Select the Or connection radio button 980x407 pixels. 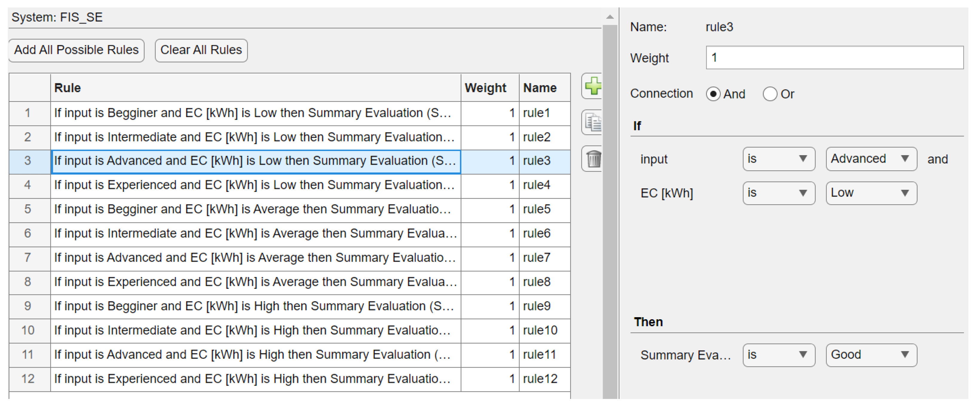(770, 94)
